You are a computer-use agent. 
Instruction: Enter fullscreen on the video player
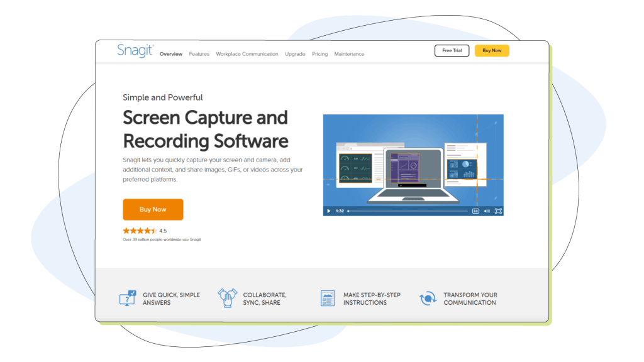pos(498,211)
